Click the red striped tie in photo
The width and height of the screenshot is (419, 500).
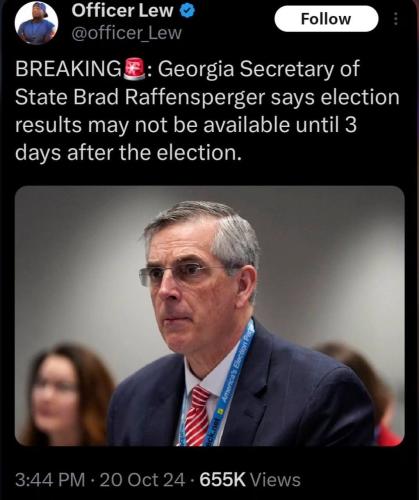coord(197,416)
